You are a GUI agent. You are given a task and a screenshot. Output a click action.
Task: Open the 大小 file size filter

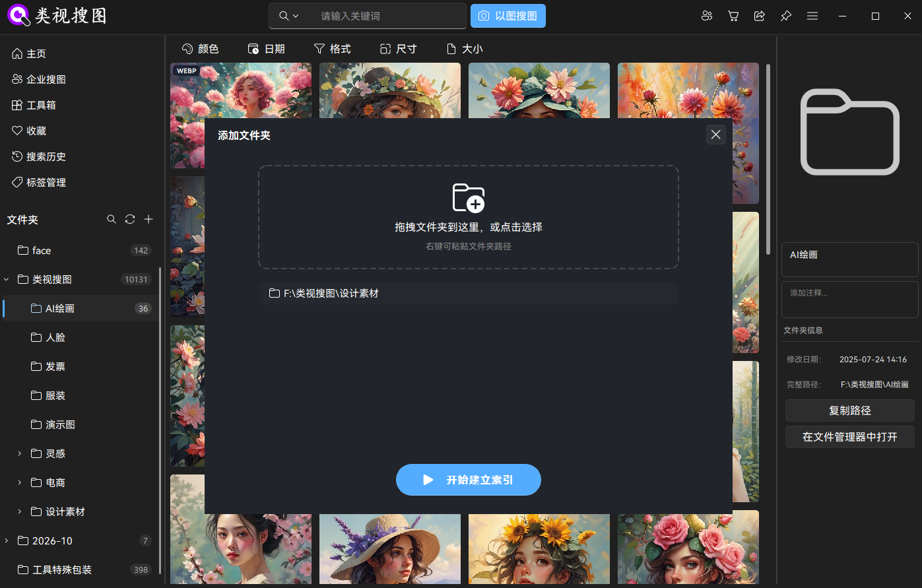(465, 49)
